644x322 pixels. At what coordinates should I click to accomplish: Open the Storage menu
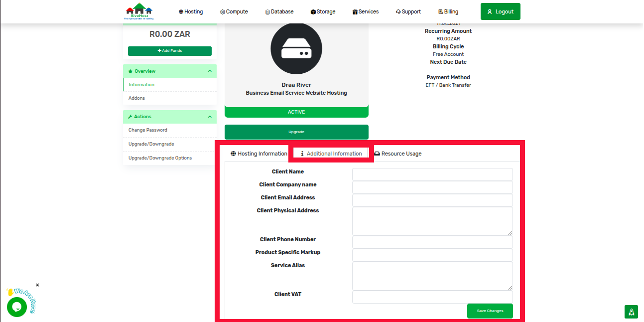pyautogui.click(x=323, y=11)
